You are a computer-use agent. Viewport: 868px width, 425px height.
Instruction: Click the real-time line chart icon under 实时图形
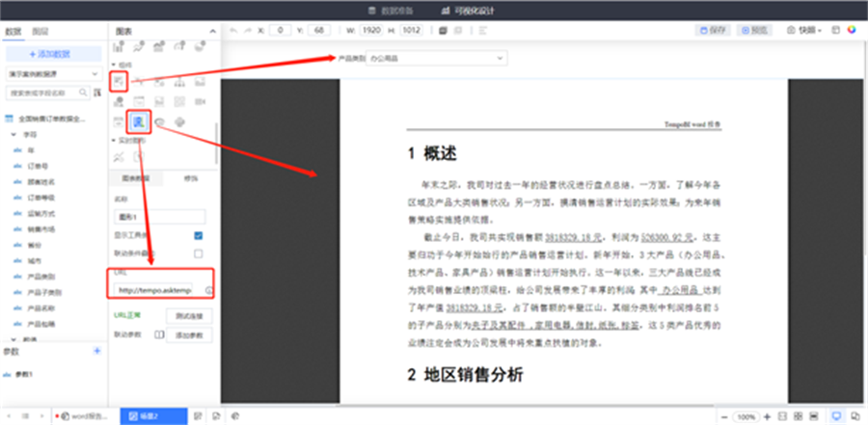point(119,157)
